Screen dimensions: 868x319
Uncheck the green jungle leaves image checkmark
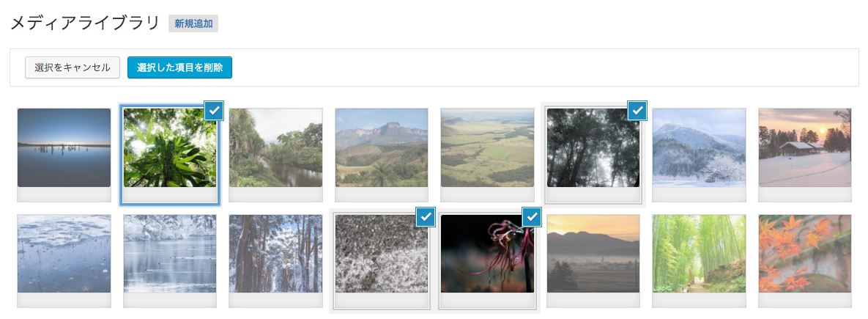(x=214, y=110)
